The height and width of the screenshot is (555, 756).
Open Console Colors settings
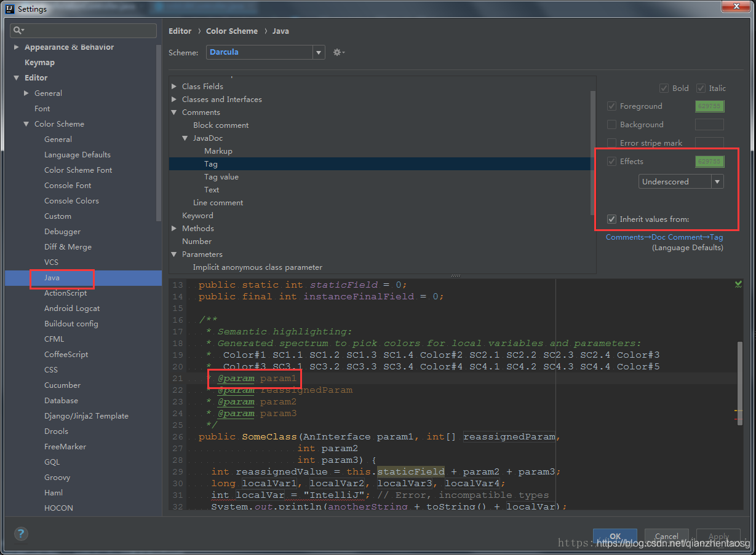coord(71,201)
